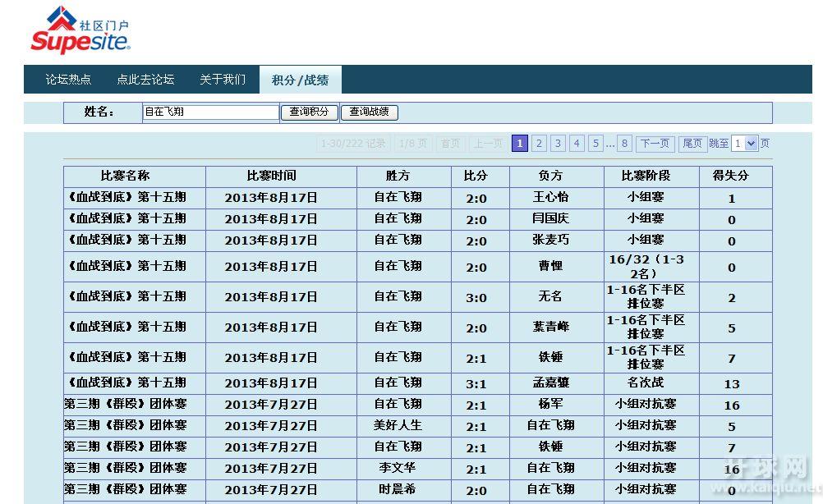Viewport: 823px width, 504px height.
Task: Select the 积分/战绩 tab
Action: tap(300, 80)
